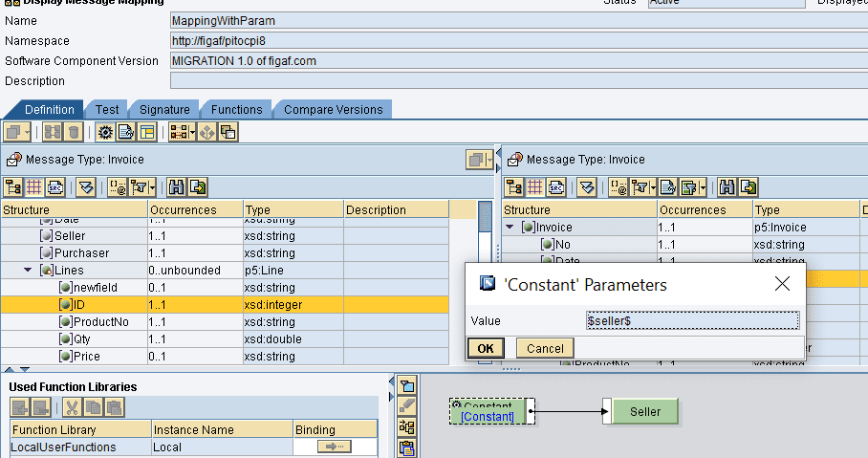Screen dimensions: 868x458
Task: Click the document preview icon in target toolbar
Action: [668, 187]
